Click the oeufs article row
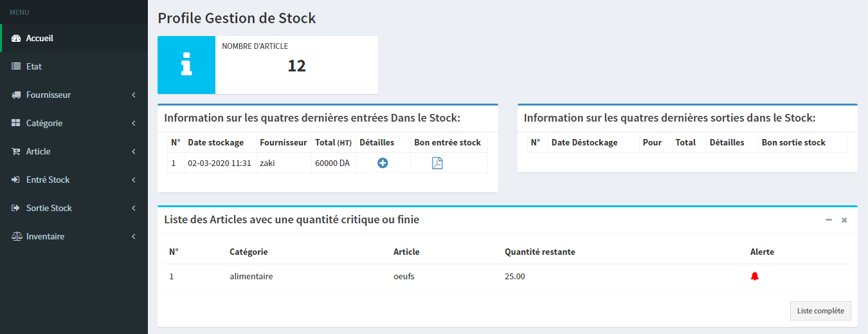The image size is (868, 334). pyautogui.click(x=404, y=277)
